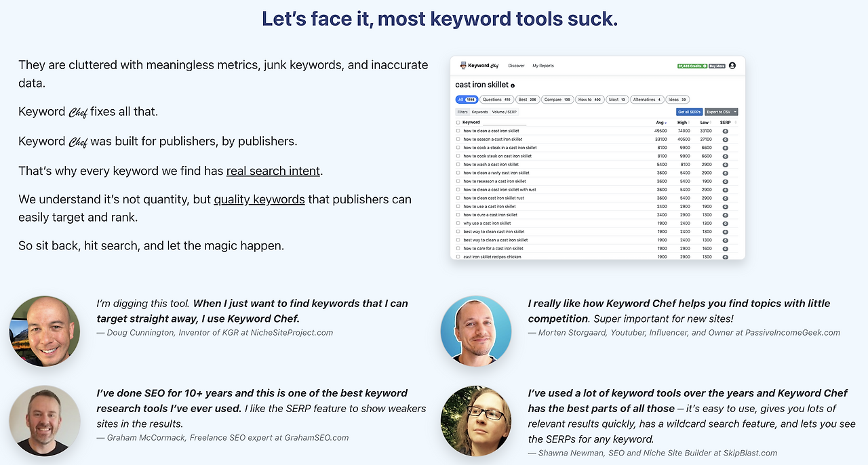Open SERP icon for how to cure a cast iron skillet

coord(725,215)
